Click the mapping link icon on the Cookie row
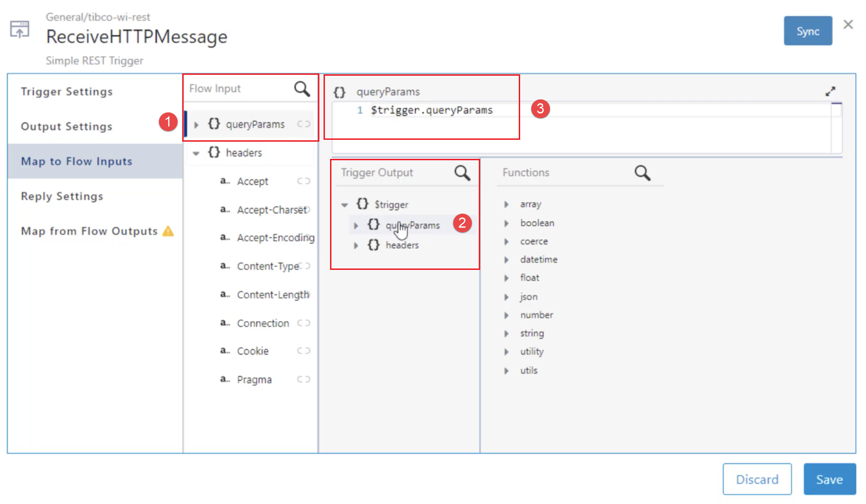This screenshot has height=504, width=866. 304,351
